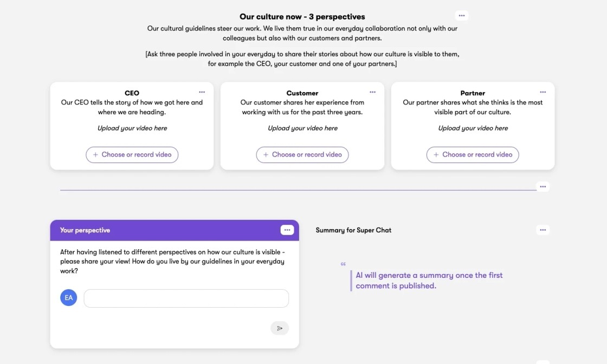Click the AI summary placeholder quote

(x=429, y=281)
